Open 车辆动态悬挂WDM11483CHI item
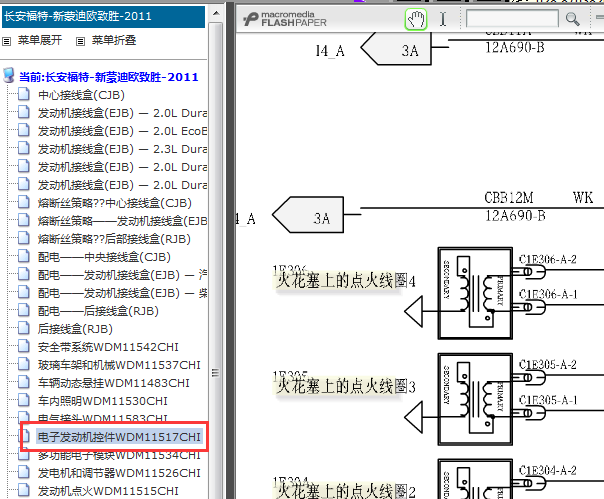The height and width of the screenshot is (499, 604). pos(114,383)
